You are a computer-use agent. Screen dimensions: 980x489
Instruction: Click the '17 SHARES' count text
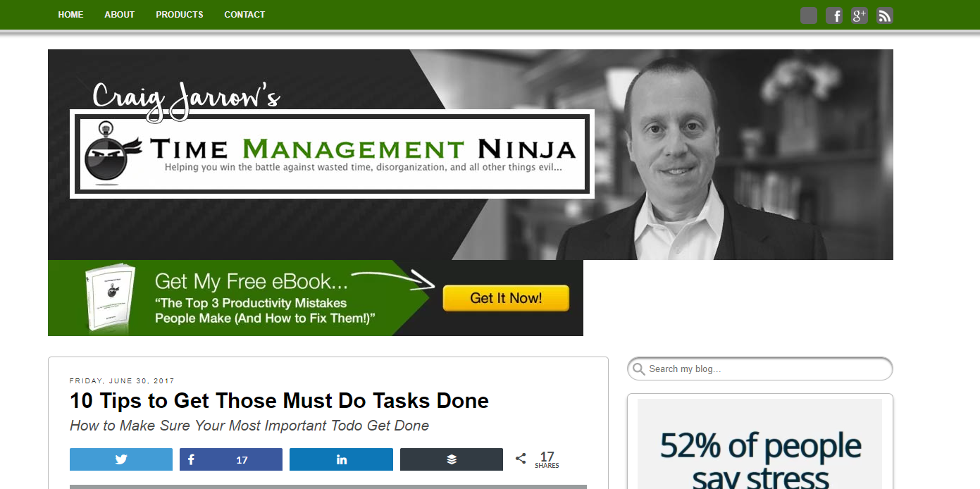[x=547, y=459]
